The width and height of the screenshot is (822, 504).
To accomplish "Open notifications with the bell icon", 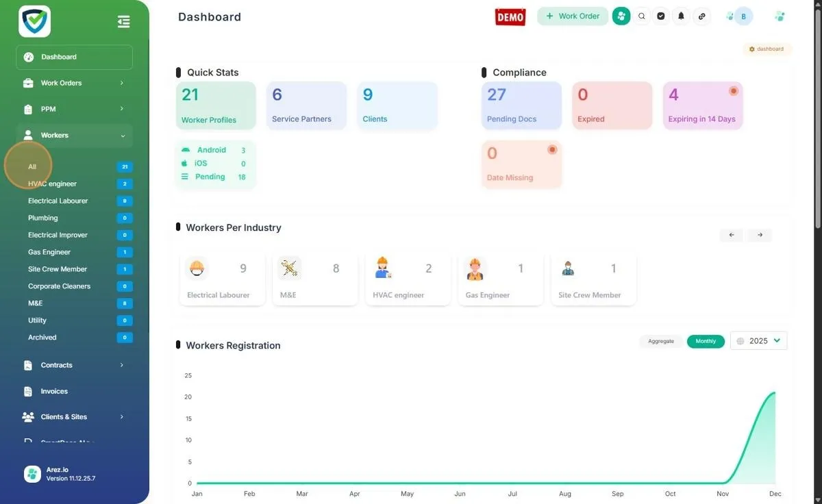I will 681,16.
